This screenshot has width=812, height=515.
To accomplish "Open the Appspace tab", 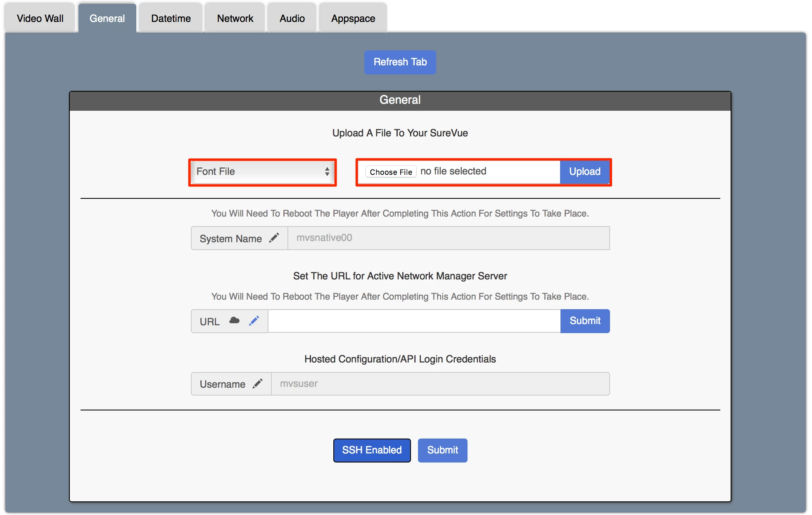I will click(353, 19).
